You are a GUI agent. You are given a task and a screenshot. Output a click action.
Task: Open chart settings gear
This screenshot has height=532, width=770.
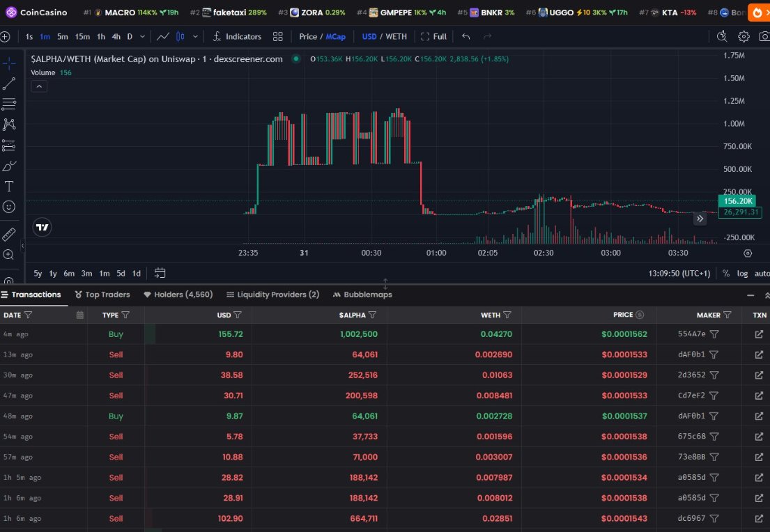pyautogui.click(x=744, y=36)
